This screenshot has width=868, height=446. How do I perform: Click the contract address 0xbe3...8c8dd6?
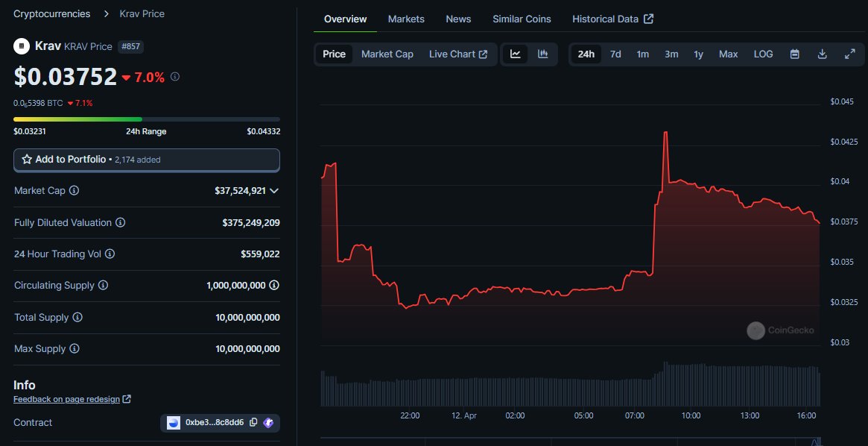point(215,423)
